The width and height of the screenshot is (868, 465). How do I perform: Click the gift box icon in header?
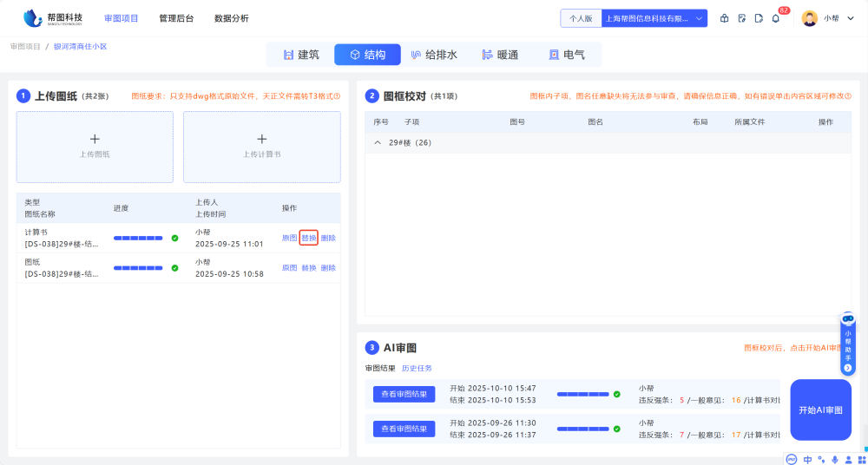pos(725,18)
